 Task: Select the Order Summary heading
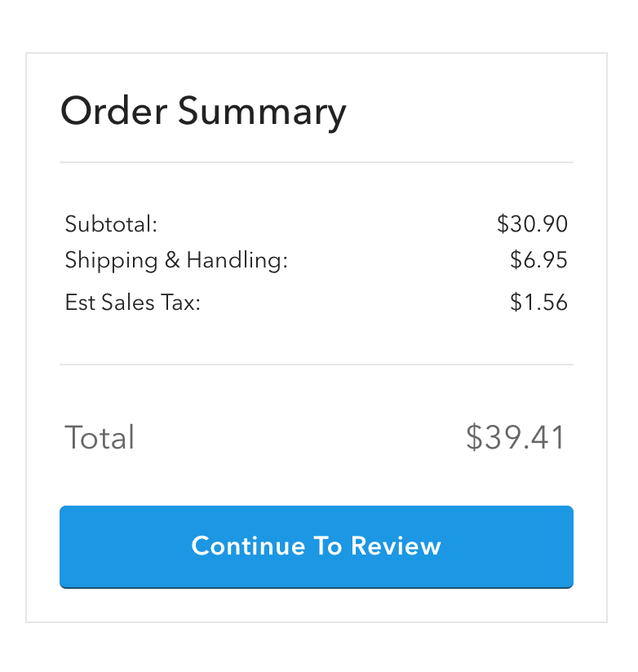pos(203,111)
